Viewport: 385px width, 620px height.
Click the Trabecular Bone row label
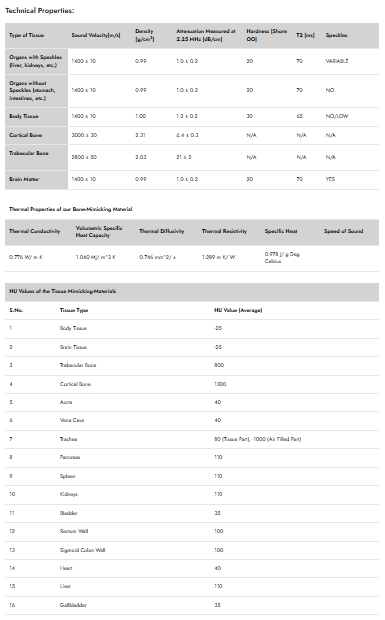[x=29, y=153]
